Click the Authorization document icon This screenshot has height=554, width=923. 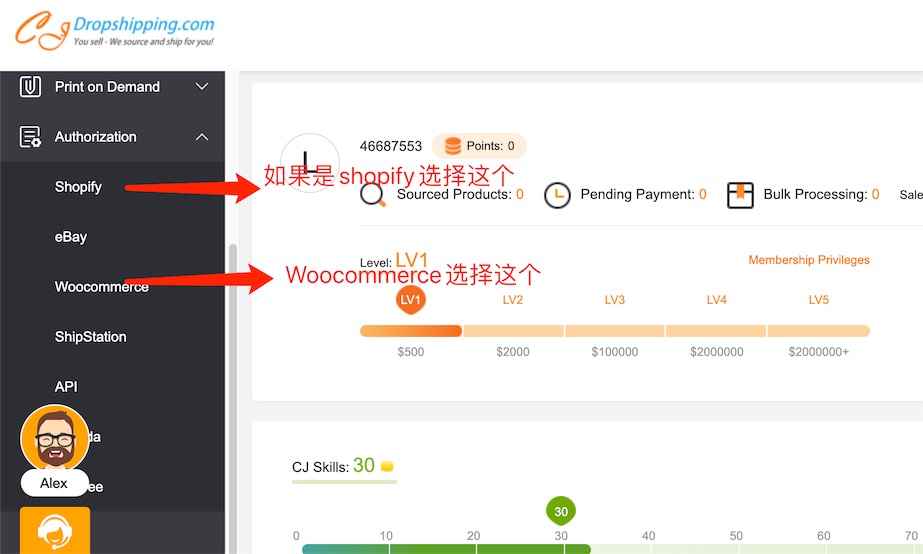(x=30, y=137)
